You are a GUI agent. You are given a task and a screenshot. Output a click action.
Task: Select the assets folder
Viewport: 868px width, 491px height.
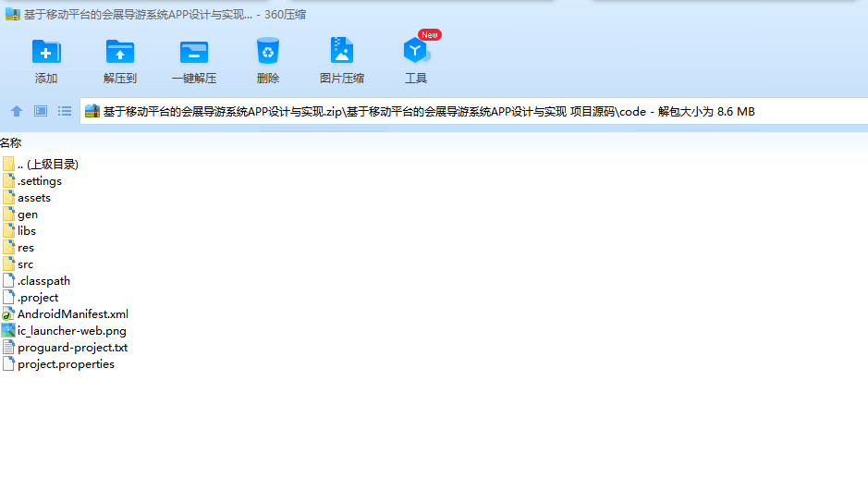click(27, 198)
